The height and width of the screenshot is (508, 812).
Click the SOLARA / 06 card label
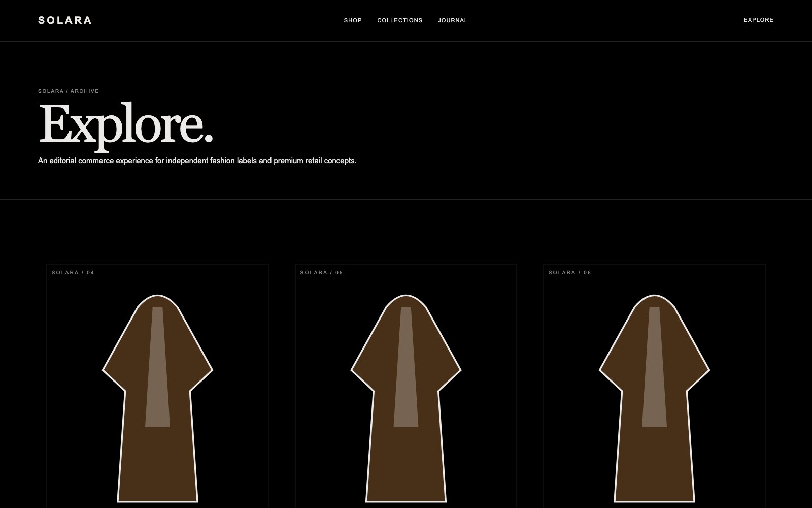tap(570, 273)
